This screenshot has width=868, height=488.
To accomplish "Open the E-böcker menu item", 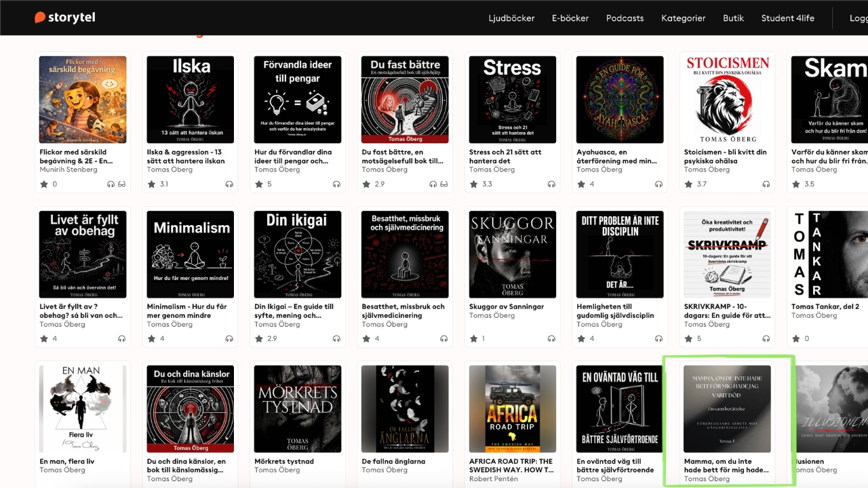I will click(570, 18).
